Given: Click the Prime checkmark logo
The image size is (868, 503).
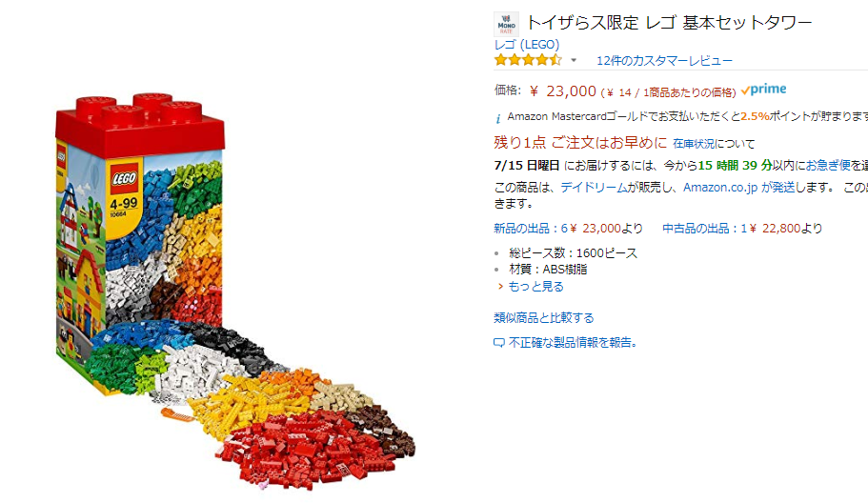Looking at the screenshot, I should pyautogui.click(x=764, y=90).
